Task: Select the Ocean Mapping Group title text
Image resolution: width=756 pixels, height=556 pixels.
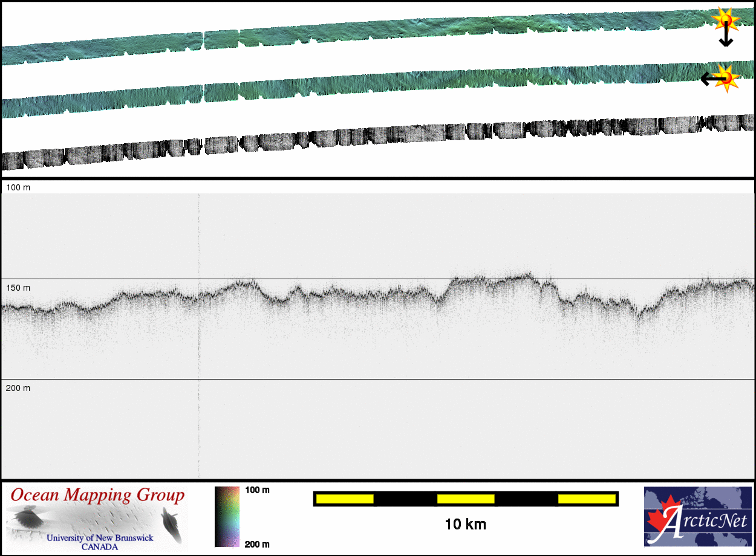Action: coord(97,496)
